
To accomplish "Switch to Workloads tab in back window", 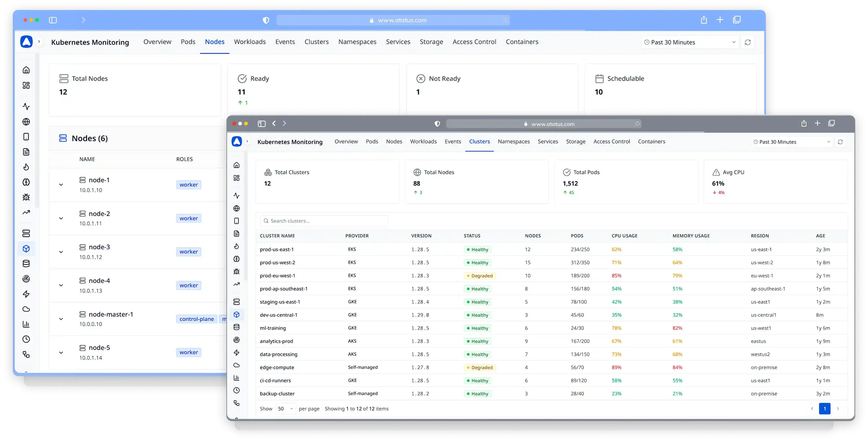I will [250, 42].
